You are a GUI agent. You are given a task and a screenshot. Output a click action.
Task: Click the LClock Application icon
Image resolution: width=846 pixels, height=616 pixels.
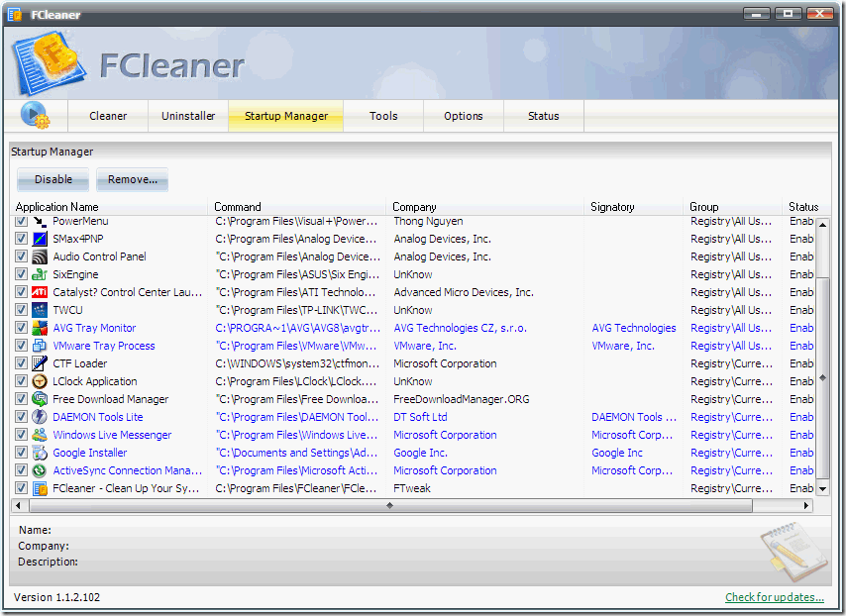40,381
